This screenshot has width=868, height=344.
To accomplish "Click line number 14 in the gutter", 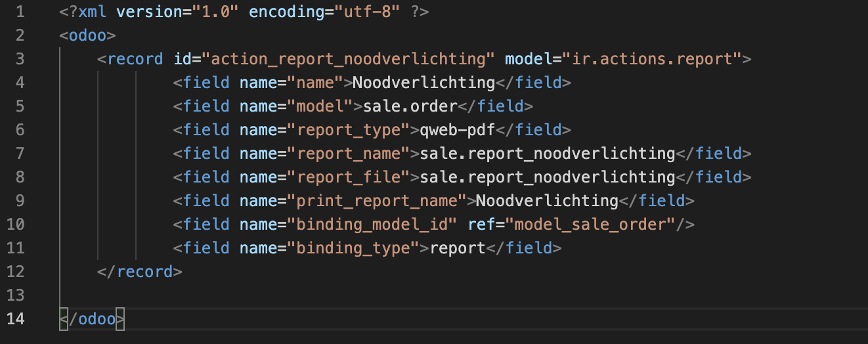I will [x=15, y=318].
